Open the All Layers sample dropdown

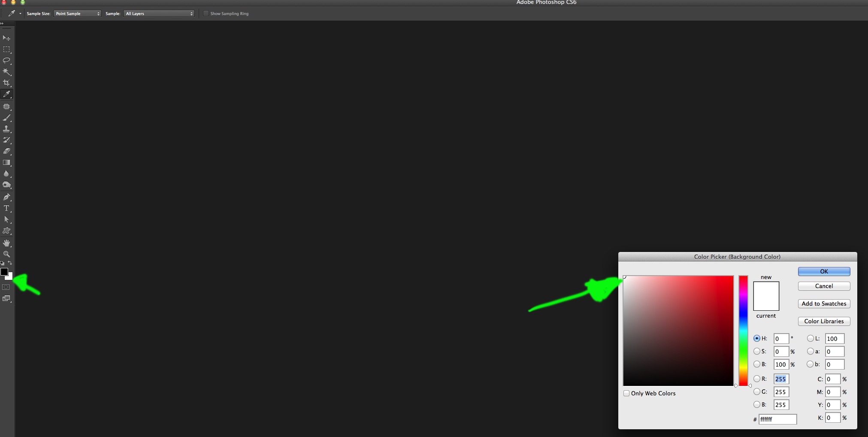(x=158, y=13)
